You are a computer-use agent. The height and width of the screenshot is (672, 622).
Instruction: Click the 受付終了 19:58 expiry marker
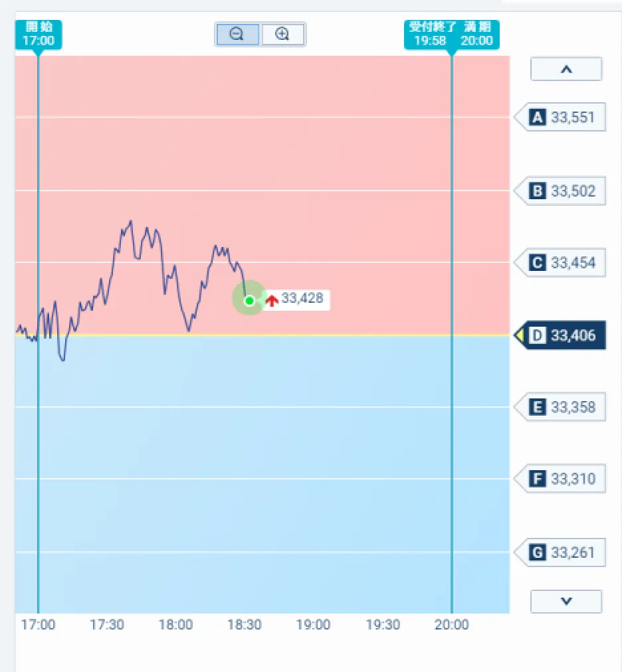pyautogui.click(x=427, y=34)
